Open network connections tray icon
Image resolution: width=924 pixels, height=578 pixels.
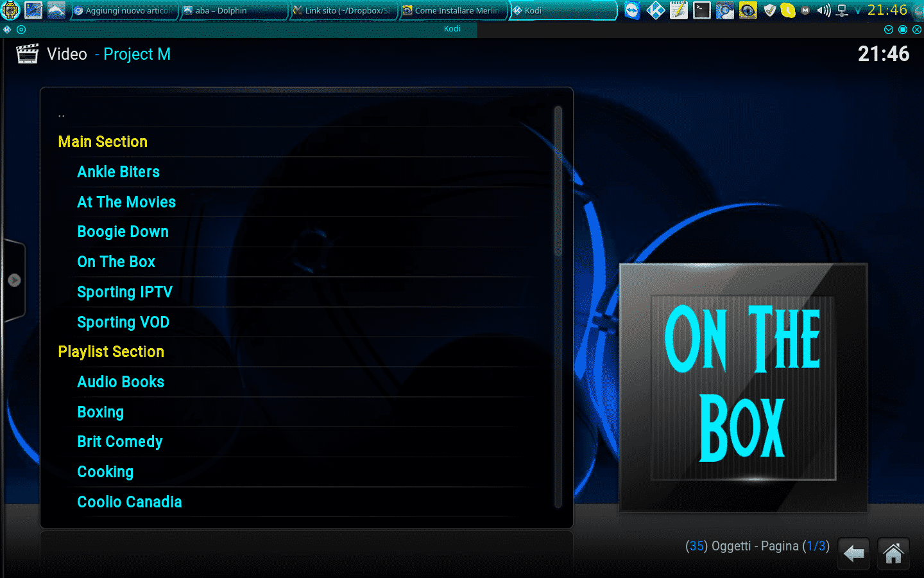pyautogui.click(x=843, y=10)
